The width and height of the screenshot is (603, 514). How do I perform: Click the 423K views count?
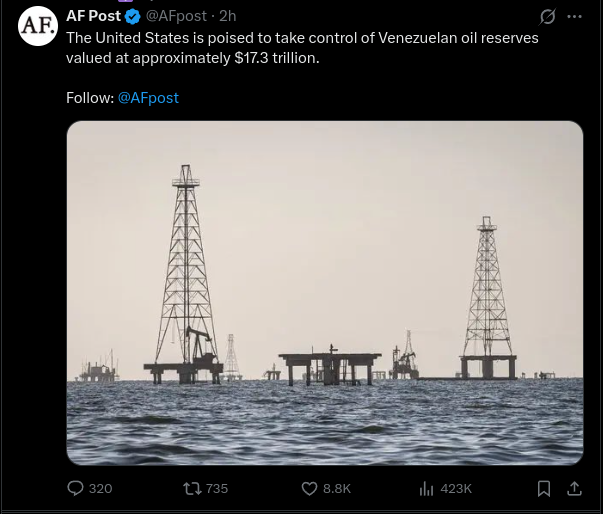[x=455, y=488]
